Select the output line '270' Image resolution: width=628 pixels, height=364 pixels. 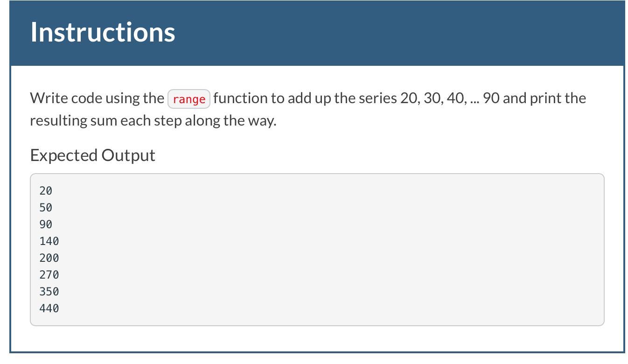coord(49,274)
